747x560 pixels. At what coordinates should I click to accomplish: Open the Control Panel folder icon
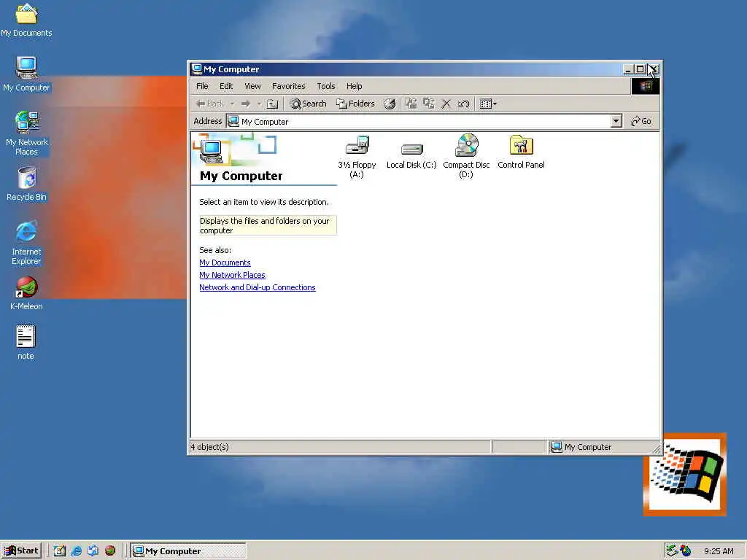click(521, 145)
